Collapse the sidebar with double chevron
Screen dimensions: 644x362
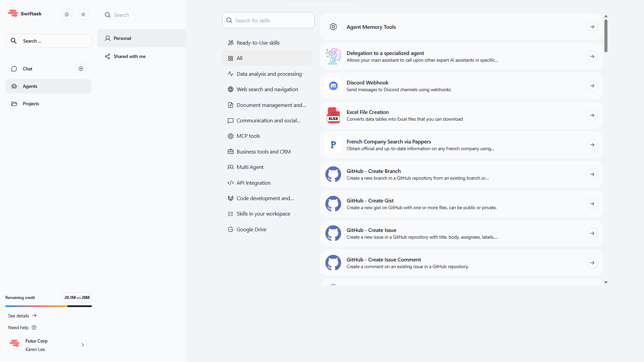[84, 14]
